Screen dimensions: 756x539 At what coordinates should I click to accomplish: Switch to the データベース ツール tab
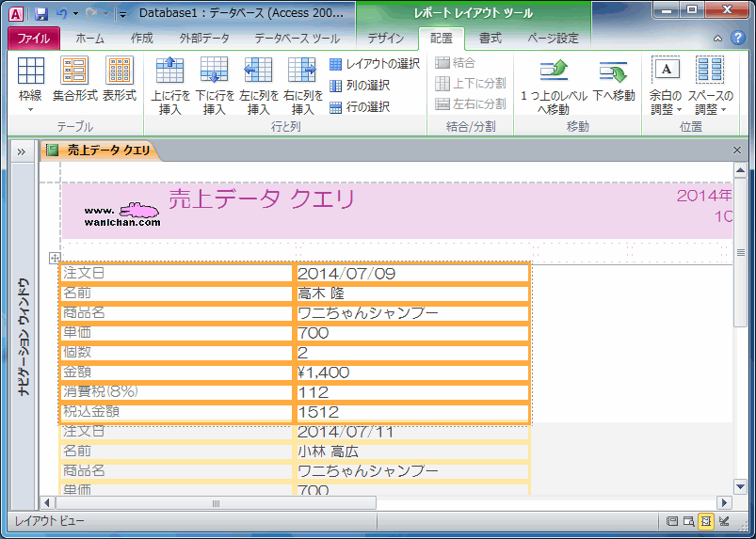coord(297,39)
